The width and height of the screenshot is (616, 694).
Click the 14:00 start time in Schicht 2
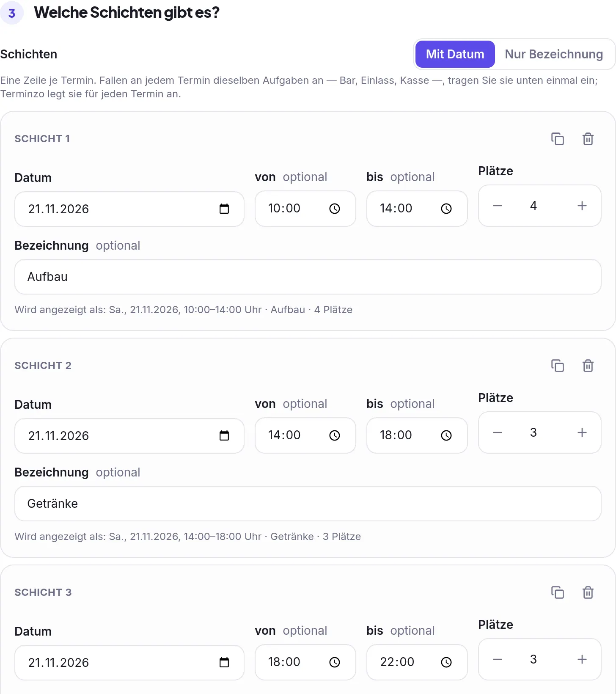click(284, 435)
